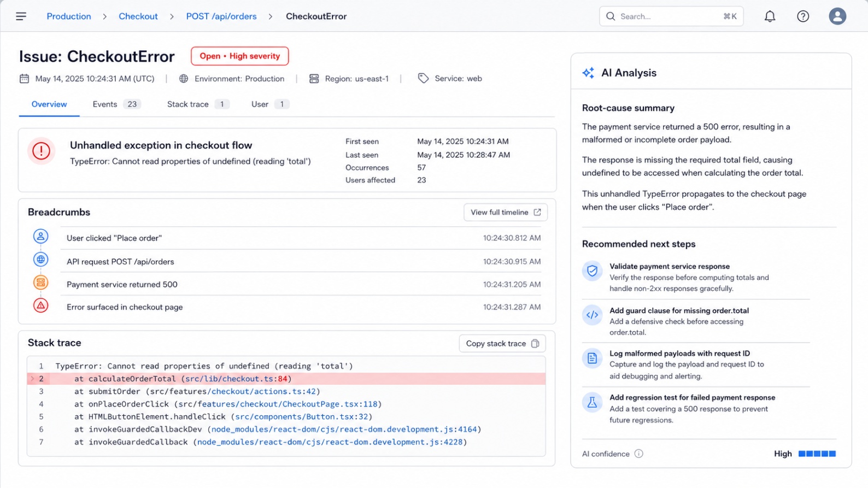Switch to the Overview tab
868x488 pixels.
coord(49,104)
